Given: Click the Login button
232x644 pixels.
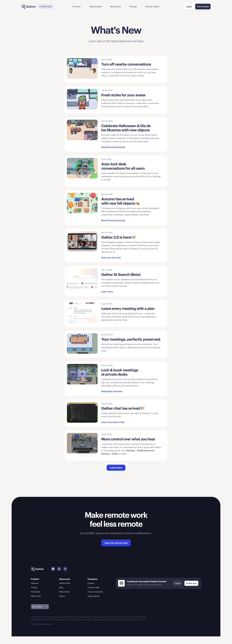Looking at the screenshot, I should pos(189,6).
